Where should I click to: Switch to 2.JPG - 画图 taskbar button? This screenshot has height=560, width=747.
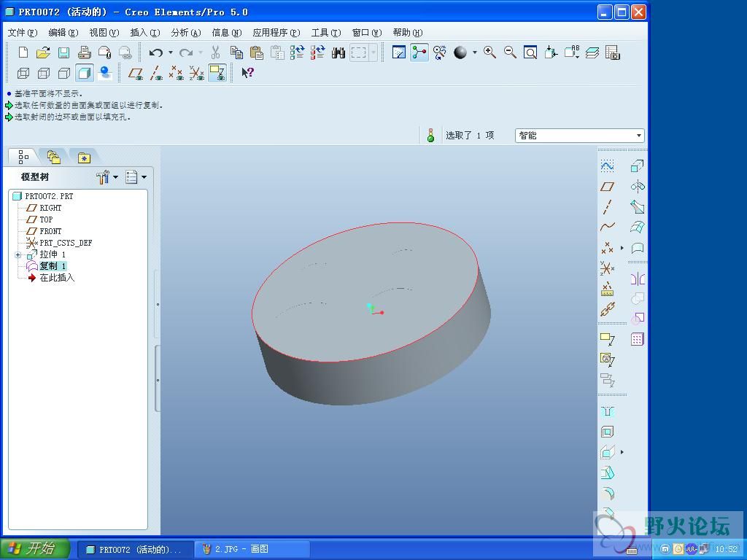252,550
